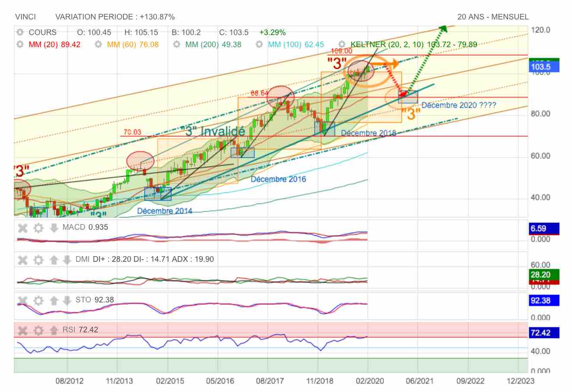Remove the STO indicator panel

(23, 300)
